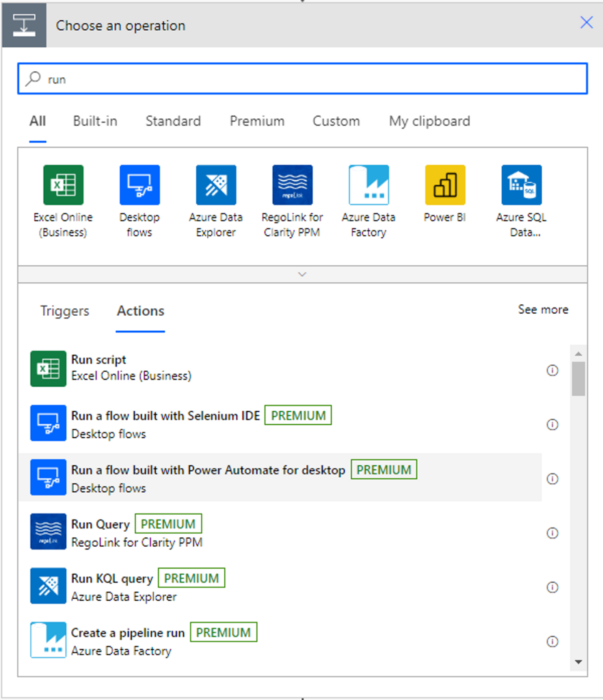Viewport: 603px width, 700px height.
Task: Open the My clipboard tab
Action: 429,121
